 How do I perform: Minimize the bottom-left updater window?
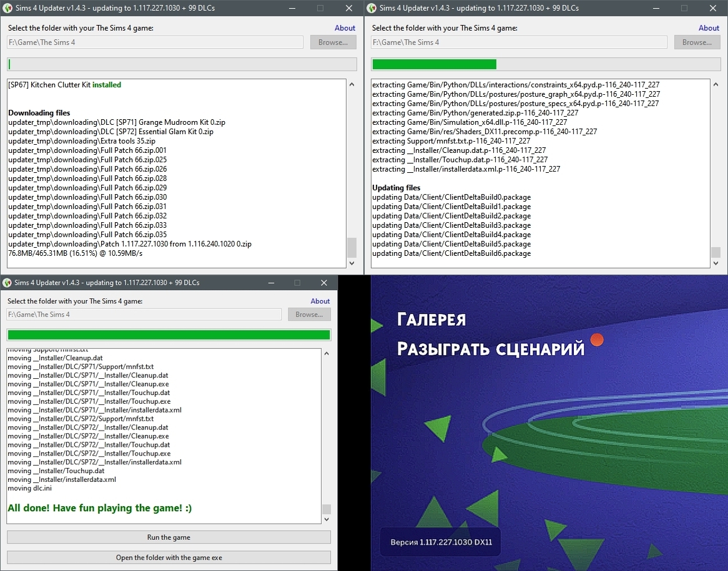pos(271,282)
